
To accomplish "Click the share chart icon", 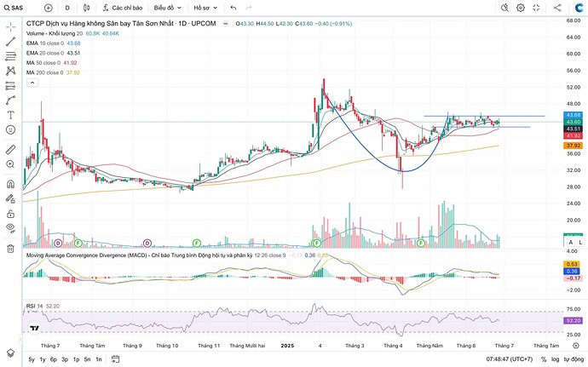I will pyautogui.click(x=557, y=8).
